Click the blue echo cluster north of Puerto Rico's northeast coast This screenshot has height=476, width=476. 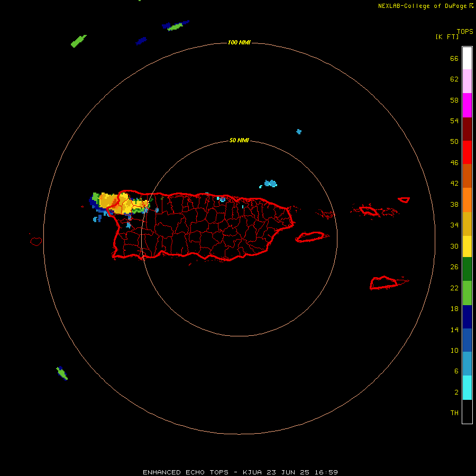coord(270,184)
